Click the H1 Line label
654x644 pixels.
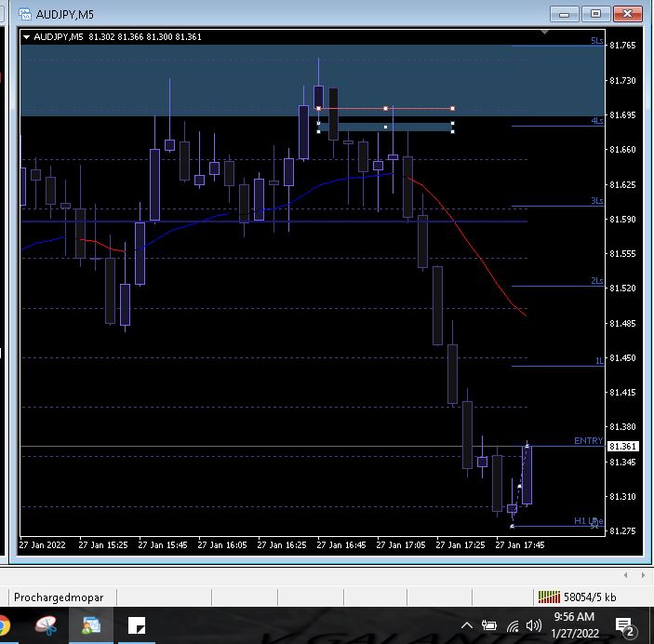[x=588, y=521]
